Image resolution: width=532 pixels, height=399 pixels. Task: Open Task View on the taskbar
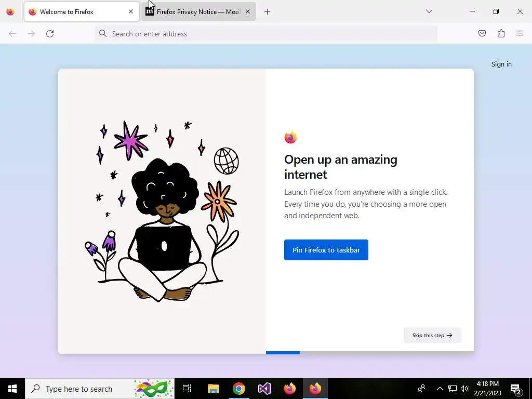point(187,389)
